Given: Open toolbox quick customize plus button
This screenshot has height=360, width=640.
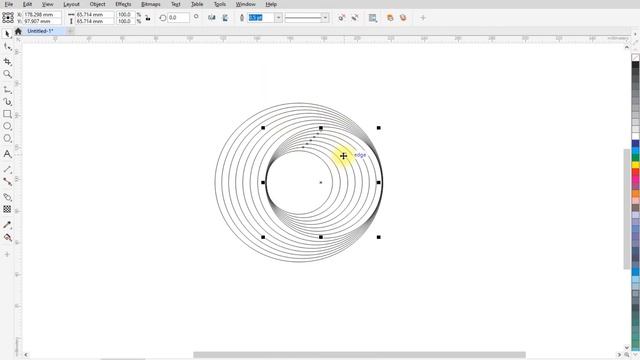Looking at the screenshot, I should (7, 254).
